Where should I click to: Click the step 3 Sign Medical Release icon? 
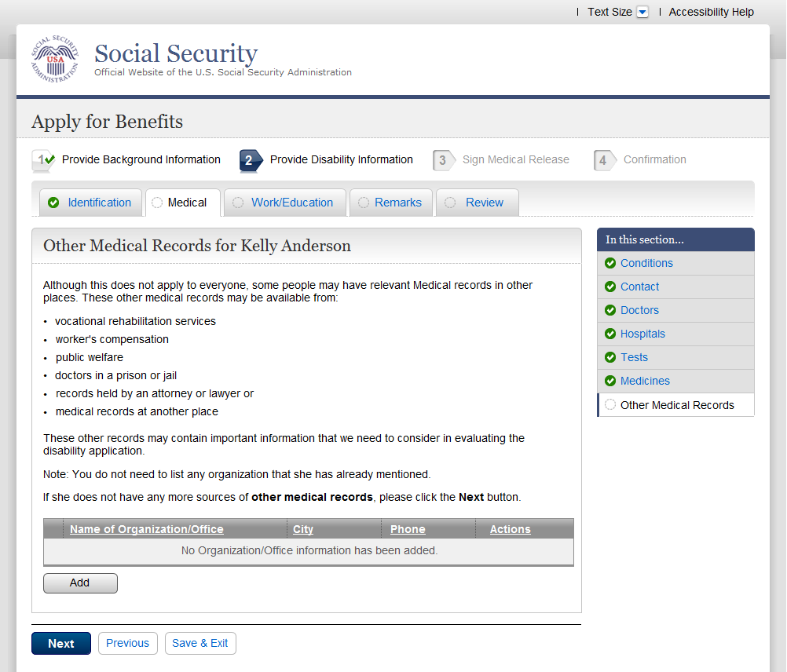coord(444,160)
